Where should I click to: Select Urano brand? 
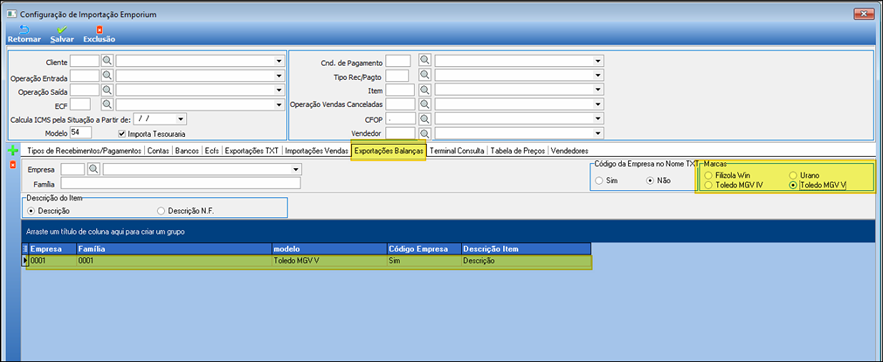[793, 176]
